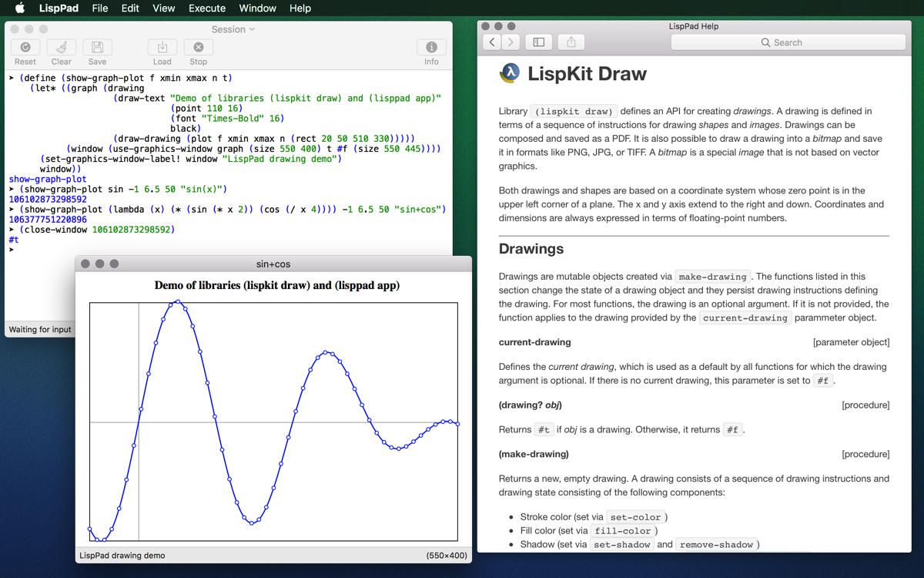
Task: Click the sin+cos window title
Action: (x=273, y=264)
